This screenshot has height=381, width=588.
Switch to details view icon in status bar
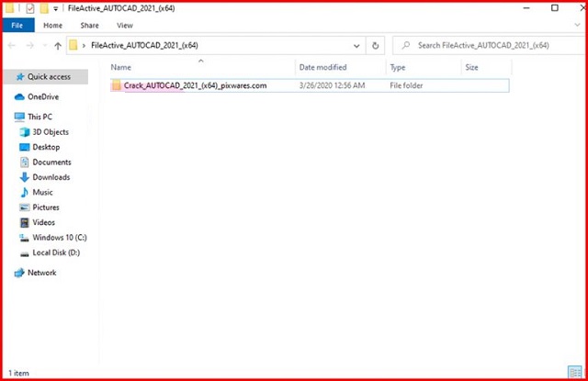pos(574,373)
